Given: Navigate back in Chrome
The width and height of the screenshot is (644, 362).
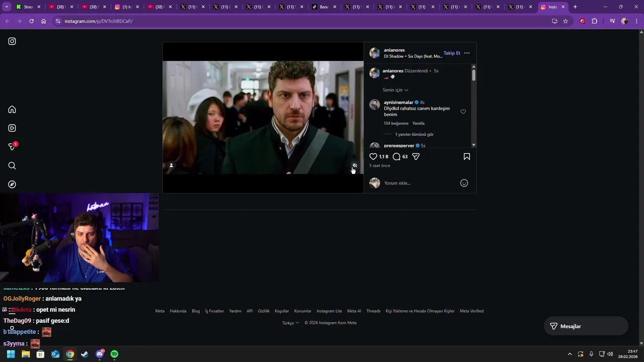Looking at the screenshot, I should [x=7, y=21].
